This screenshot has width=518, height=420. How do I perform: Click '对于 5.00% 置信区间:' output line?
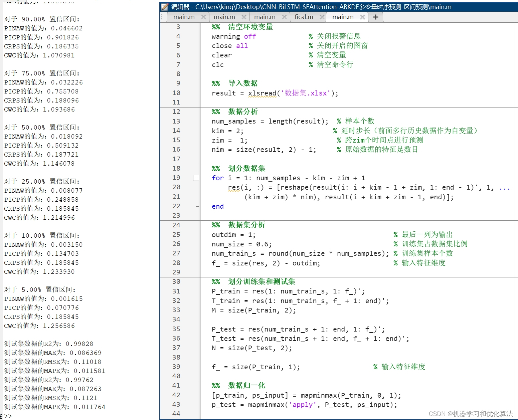40,289
